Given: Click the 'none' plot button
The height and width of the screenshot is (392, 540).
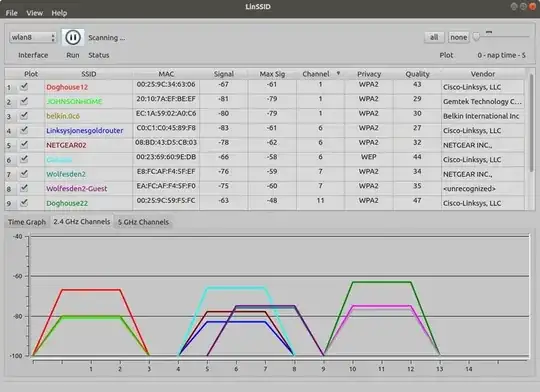Looking at the screenshot, I should [x=459, y=37].
